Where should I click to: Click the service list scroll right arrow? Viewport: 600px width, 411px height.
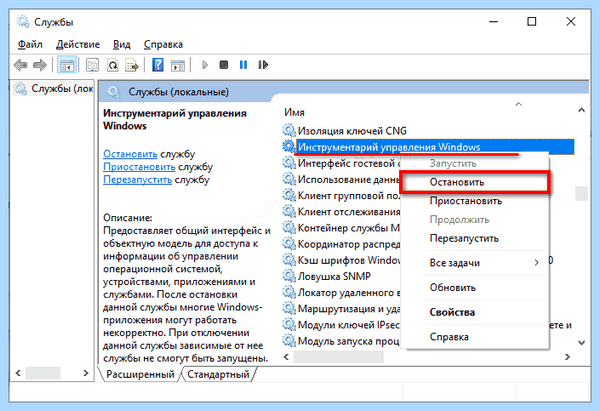point(567,357)
